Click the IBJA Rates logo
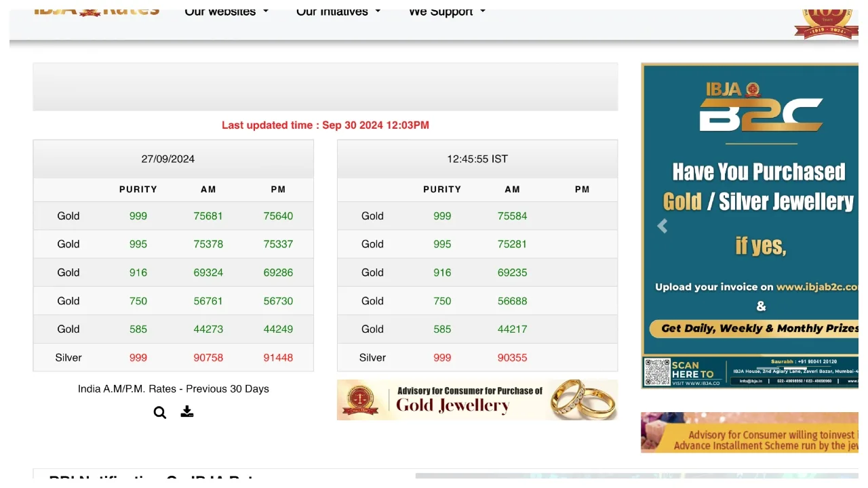This screenshot has width=868, height=488. (x=97, y=12)
